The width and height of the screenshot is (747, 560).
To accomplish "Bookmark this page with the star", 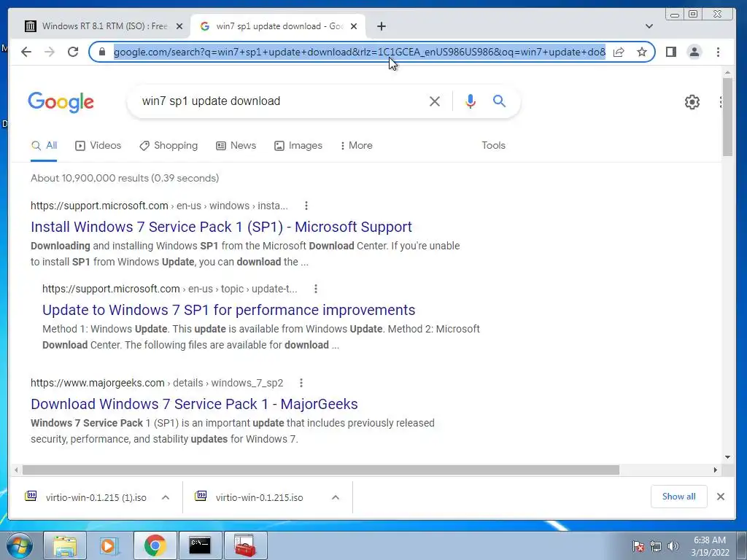I will pyautogui.click(x=642, y=52).
